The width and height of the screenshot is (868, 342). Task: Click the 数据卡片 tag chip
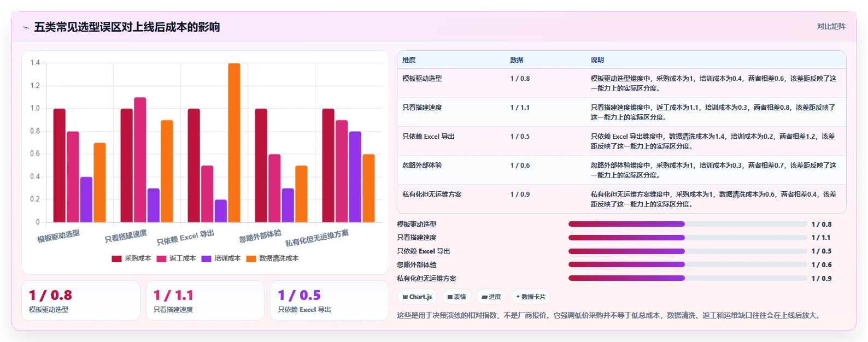click(531, 297)
